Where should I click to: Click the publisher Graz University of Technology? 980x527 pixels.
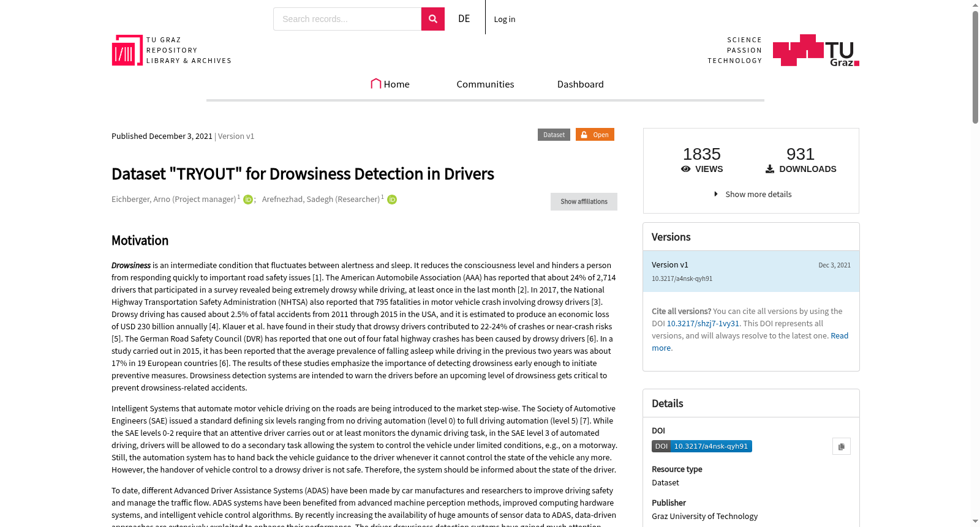(704, 516)
